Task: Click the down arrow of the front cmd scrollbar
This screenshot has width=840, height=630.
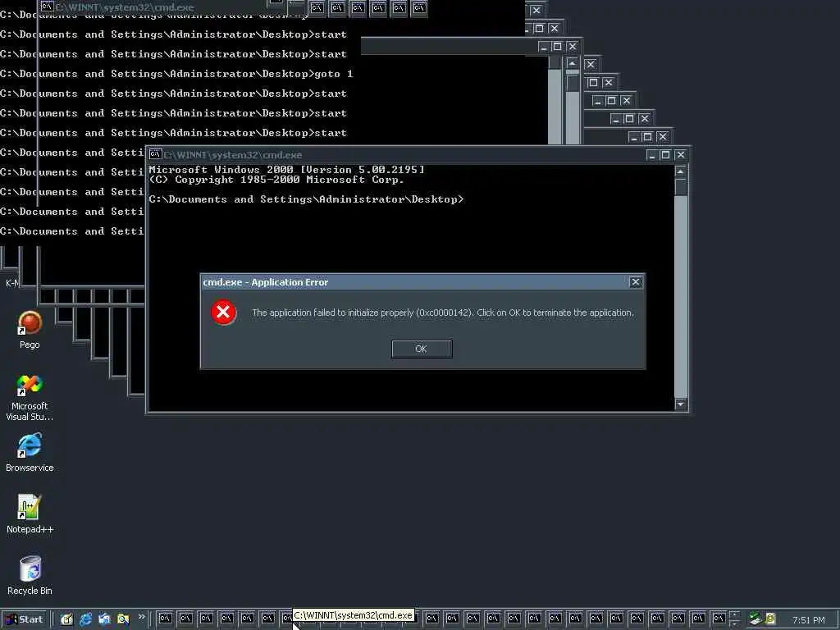Action: pyautogui.click(x=680, y=404)
